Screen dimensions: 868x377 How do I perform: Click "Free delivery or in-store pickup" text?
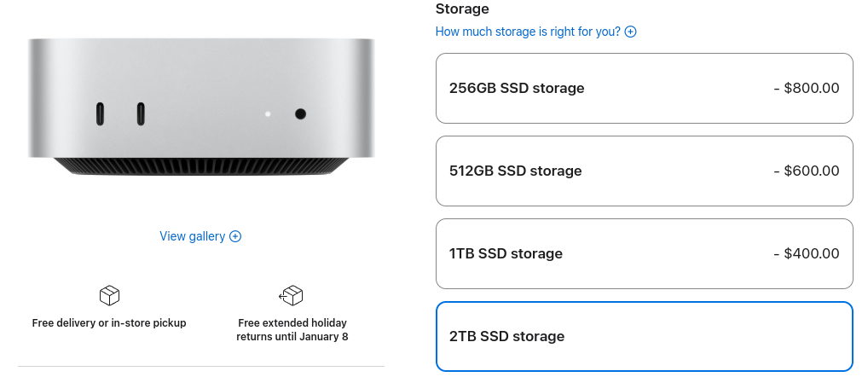(109, 323)
